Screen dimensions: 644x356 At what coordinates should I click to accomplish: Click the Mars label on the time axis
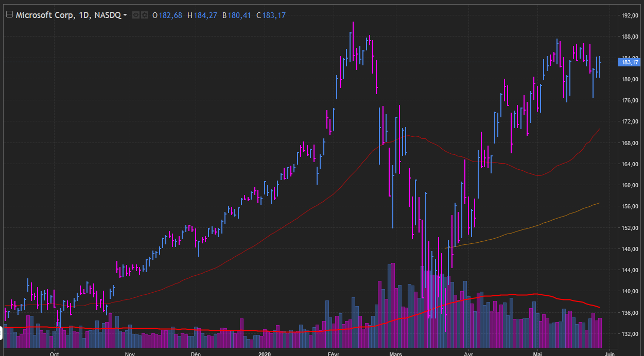395,354
